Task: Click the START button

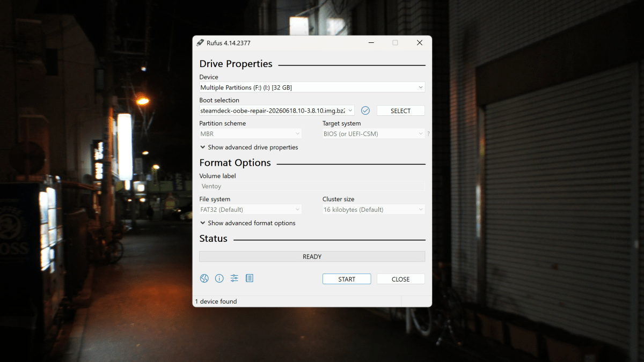Action: coord(347,279)
